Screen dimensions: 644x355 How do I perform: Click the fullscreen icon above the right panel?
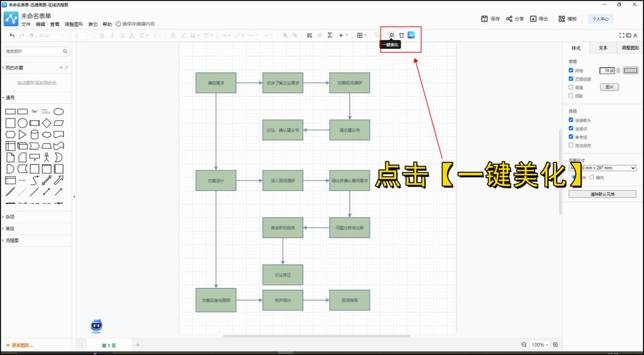622,35
